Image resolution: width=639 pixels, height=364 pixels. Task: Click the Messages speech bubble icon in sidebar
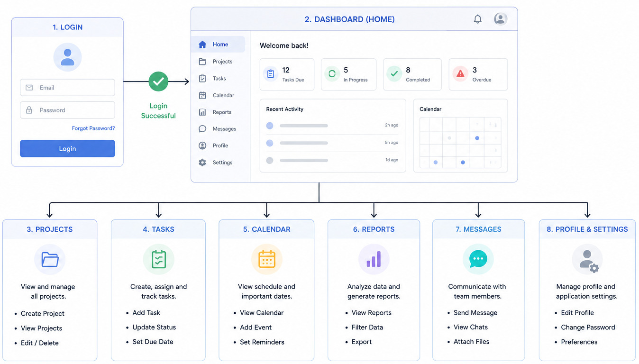(202, 129)
